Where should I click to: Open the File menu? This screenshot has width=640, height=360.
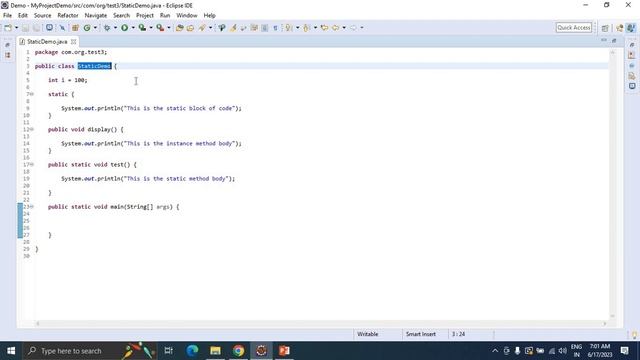point(7,15)
